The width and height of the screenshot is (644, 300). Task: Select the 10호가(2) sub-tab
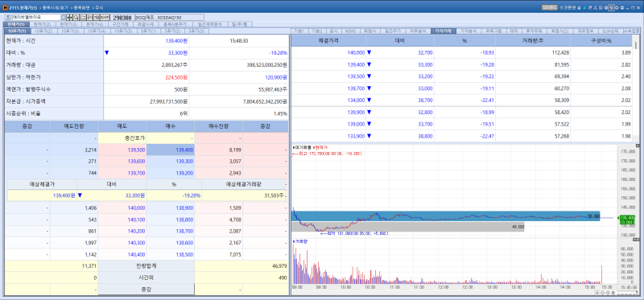(44, 31)
